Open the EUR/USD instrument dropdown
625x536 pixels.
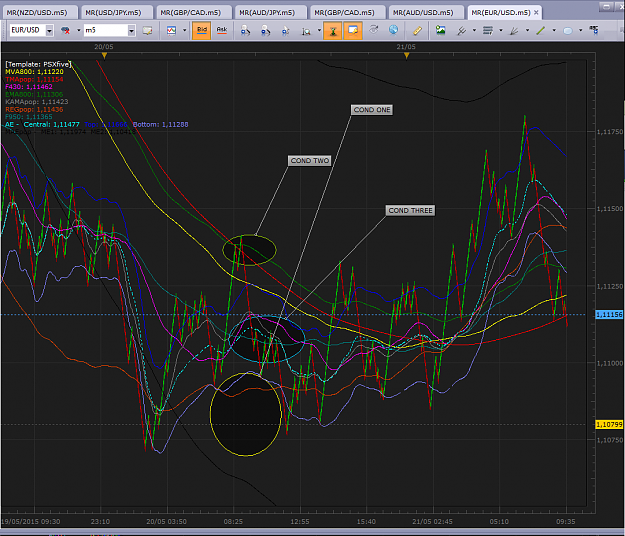tap(49, 30)
